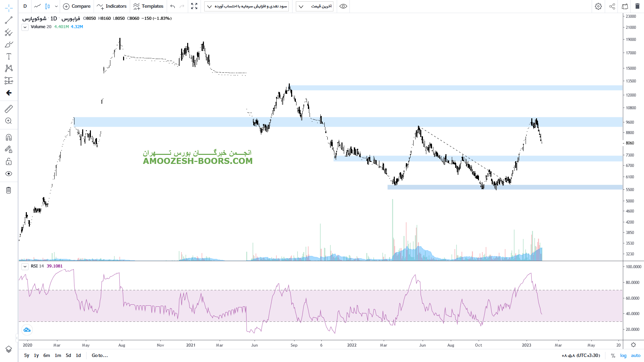The image size is (644, 362).
Task: Collapse the Volume indicator legend
Action: (x=25, y=27)
